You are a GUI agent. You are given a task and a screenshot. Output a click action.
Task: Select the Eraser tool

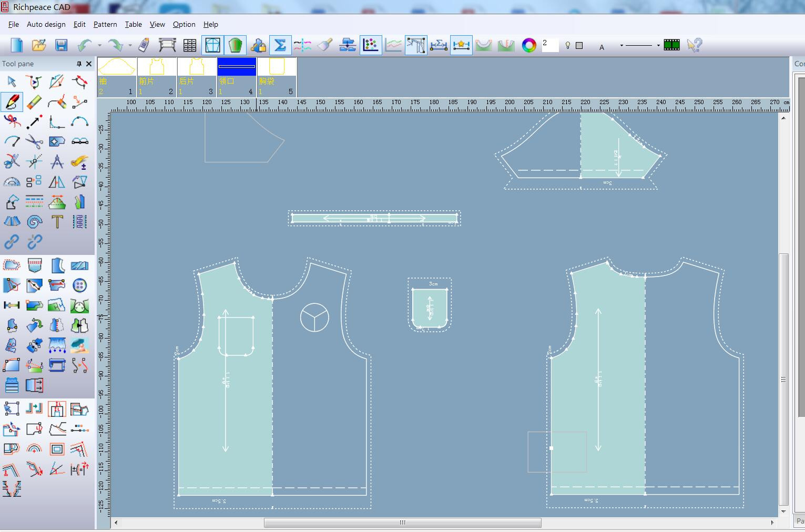click(x=35, y=101)
